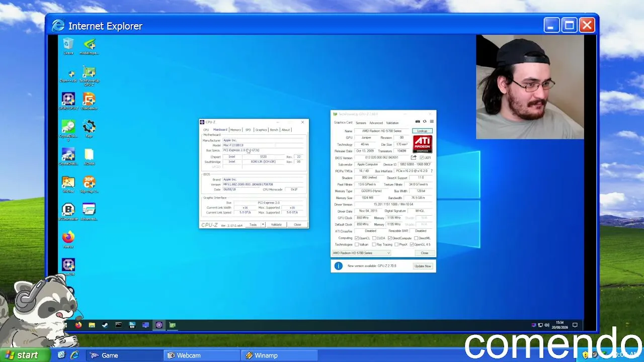This screenshot has height=362, width=644.
Task: Switch to the Winamp taskbar button
Action: (280, 355)
